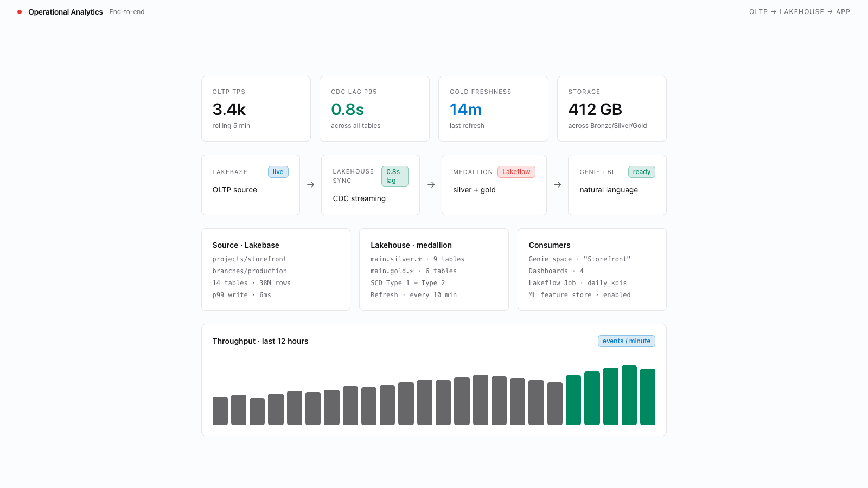Click the arrow between Medallion and Genie BI
868x488 pixels.
(x=558, y=185)
